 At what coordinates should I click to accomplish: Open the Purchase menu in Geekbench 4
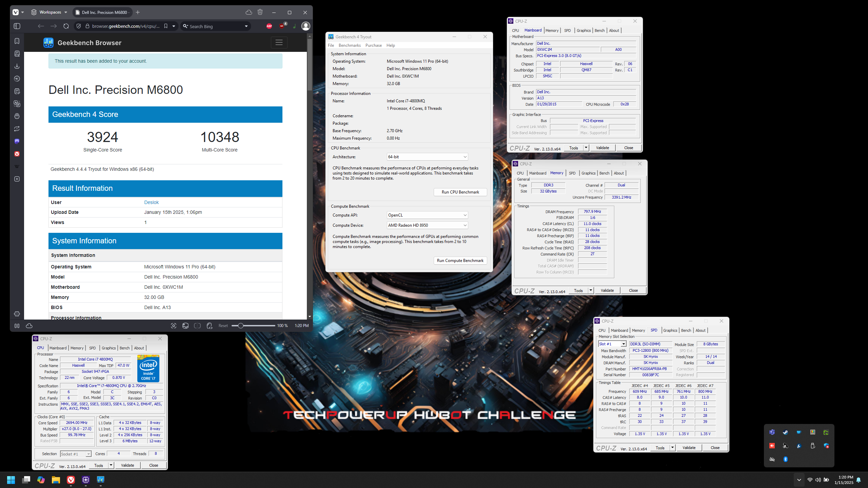[x=373, y=45]
